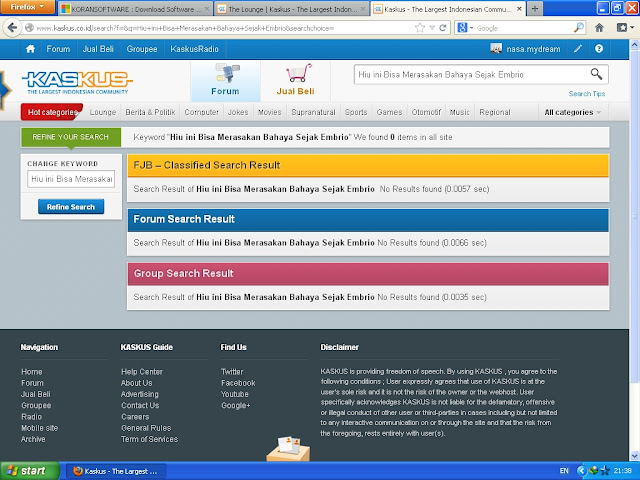This screenshot has height=480, width=640.
Task: Click the page vertical scrollbar
Action: (x=635, y=216)
